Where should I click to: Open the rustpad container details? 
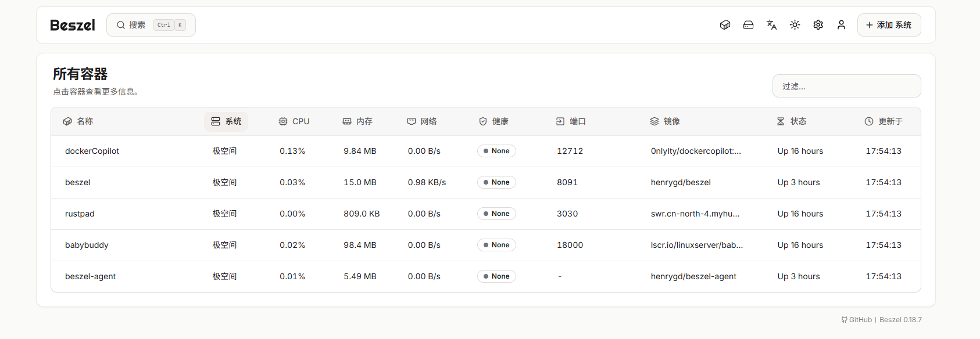pyautogui.click(x=80, y=214)
